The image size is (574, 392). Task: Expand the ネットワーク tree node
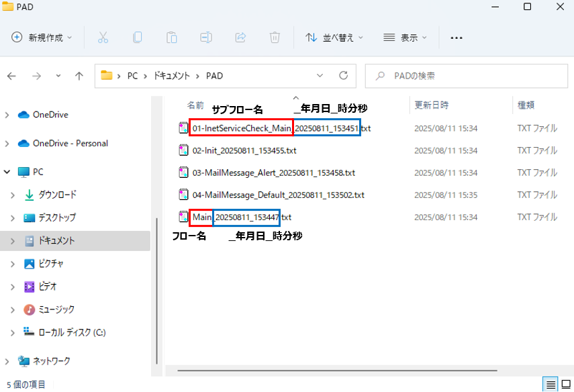tap(7, 361)
